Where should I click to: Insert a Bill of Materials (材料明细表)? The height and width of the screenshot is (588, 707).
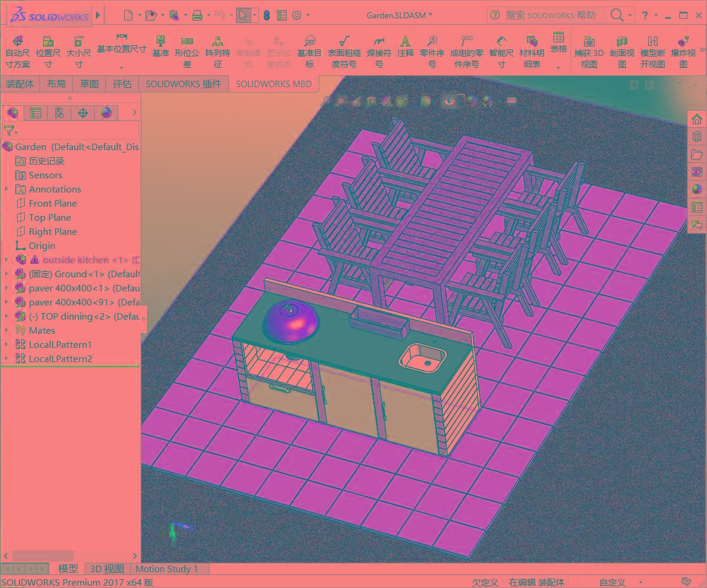pyautogui.click(x=532, y=52)
